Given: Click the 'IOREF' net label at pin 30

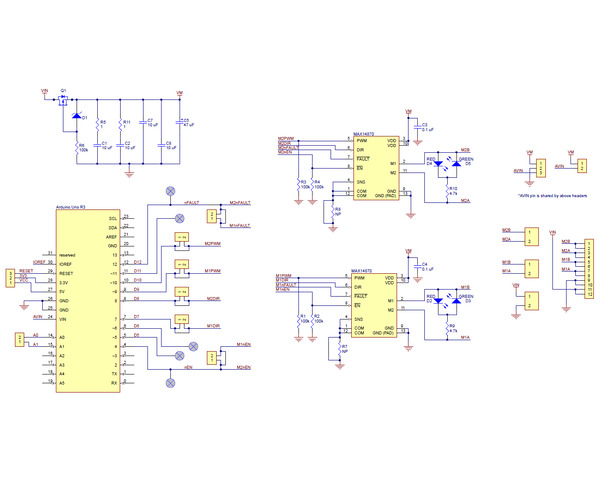Looking at the screenshot, I should pos(39,262).
